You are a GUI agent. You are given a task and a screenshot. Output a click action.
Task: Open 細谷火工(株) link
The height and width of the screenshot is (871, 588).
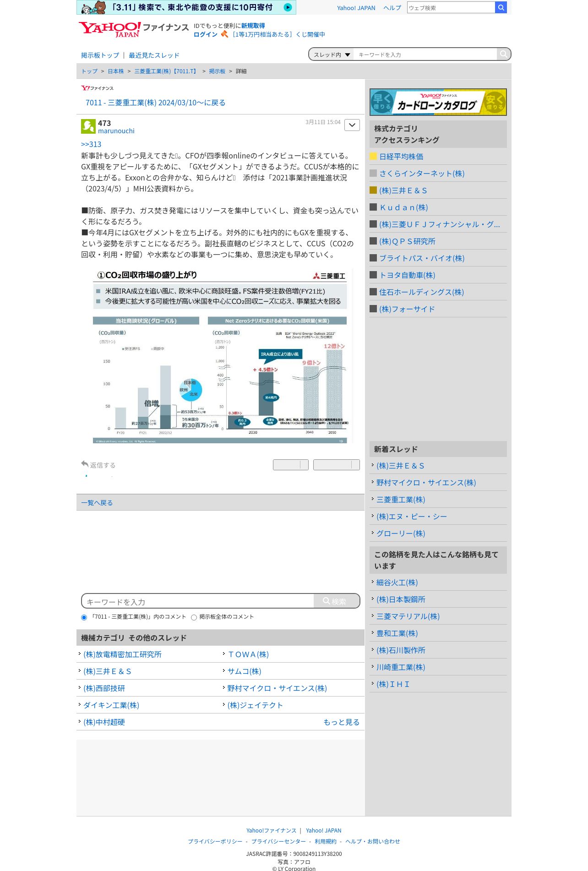click(397, 582)
